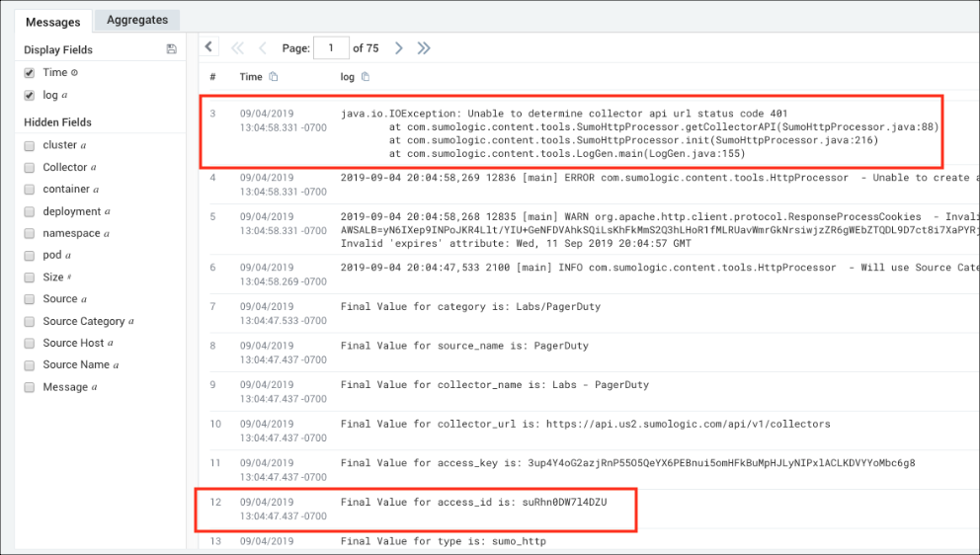
Task: Click the save icon beside Display Fields
Action: tap(172, 49)
